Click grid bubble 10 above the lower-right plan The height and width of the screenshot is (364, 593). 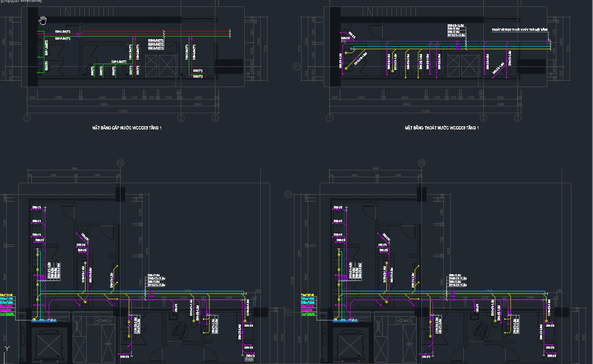[x=421, y=163]
